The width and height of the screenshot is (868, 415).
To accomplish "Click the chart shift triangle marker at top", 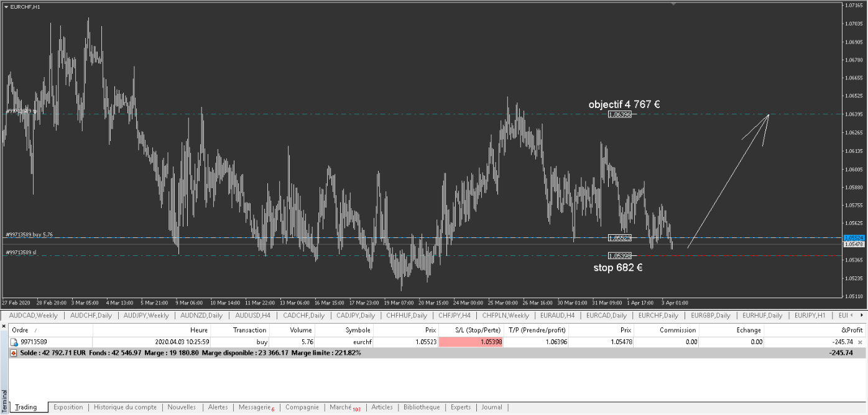I will click(x=672, y=4).
